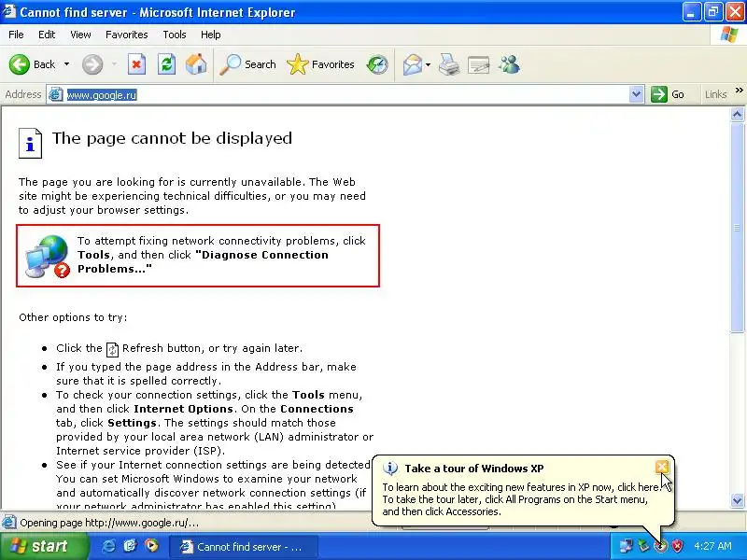Open the View menu
The image size is (747, 560).
pyautogui.click(x=80, y=35)
